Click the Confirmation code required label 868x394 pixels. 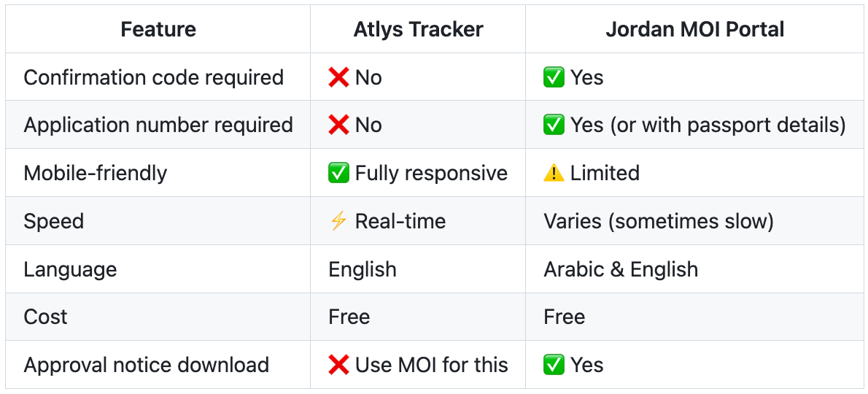point(154,77)
